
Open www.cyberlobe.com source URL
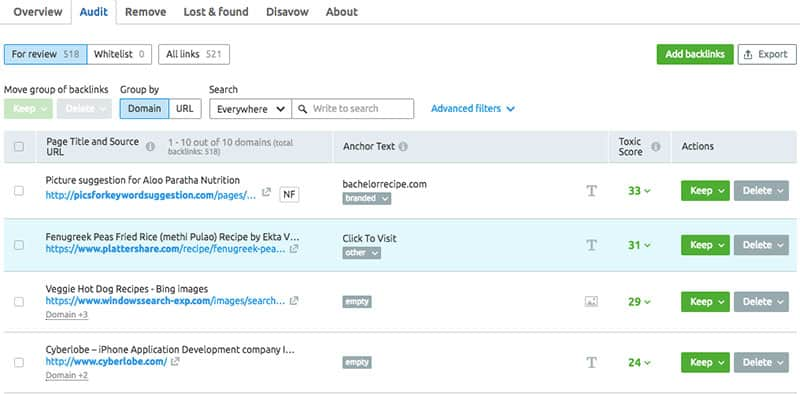click(106, 361)
